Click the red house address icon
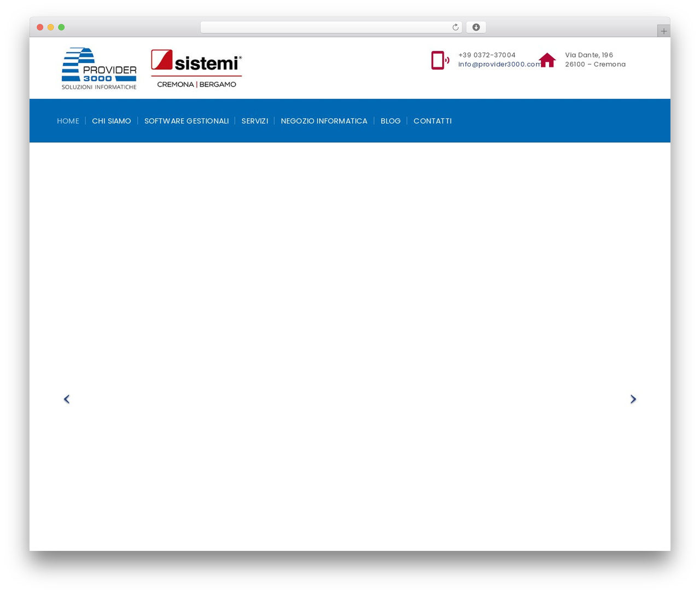Screen dimensions: 700x593 tap(547, 60)
